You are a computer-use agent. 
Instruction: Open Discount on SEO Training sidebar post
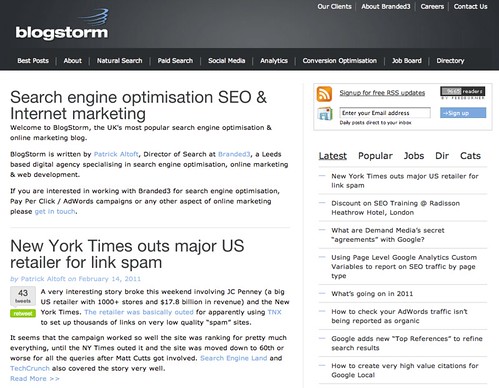click(x=395, y=208)
